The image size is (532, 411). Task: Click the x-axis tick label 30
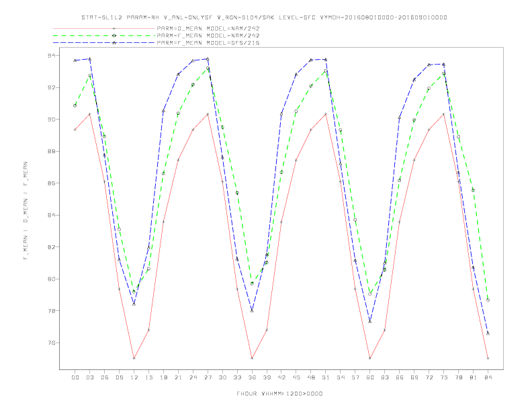[x=222, y=377]
